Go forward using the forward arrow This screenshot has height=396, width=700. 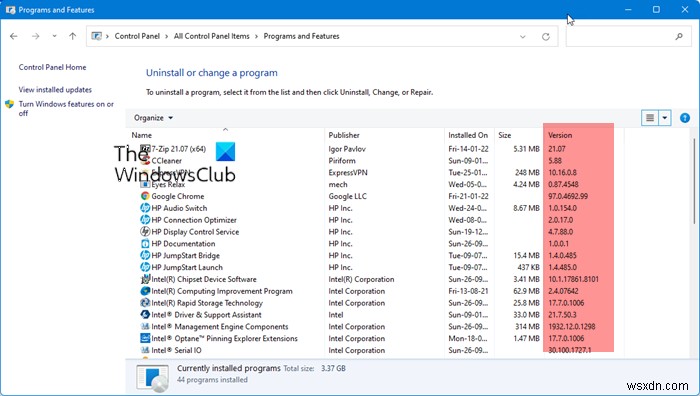point(35,36)
